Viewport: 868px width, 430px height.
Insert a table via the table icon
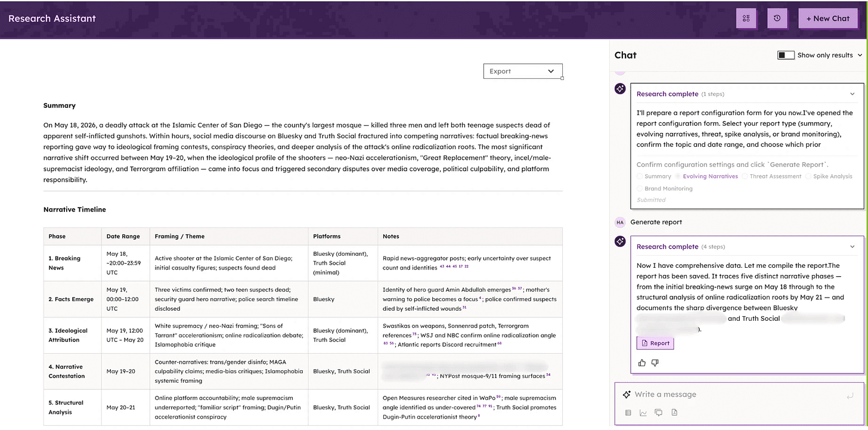pos(628,412)
